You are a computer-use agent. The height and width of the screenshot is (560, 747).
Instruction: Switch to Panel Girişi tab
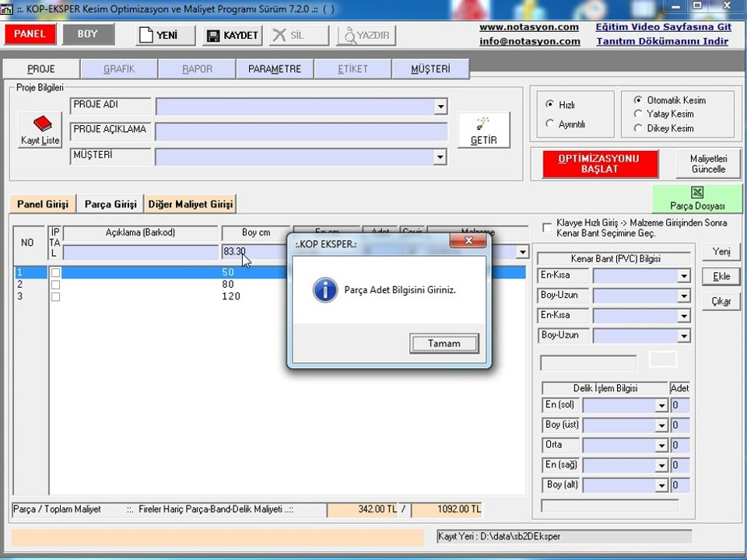point(43,205)
